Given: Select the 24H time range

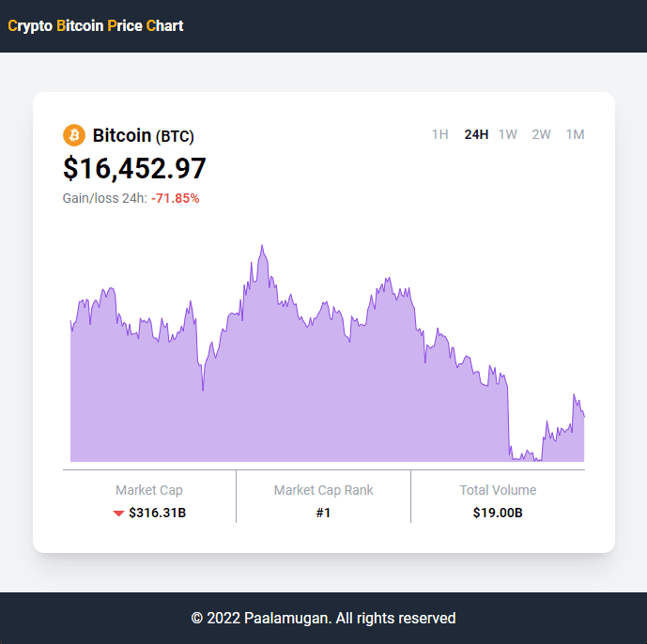Looking at the screenshot, I should click(x=476, y=134).
